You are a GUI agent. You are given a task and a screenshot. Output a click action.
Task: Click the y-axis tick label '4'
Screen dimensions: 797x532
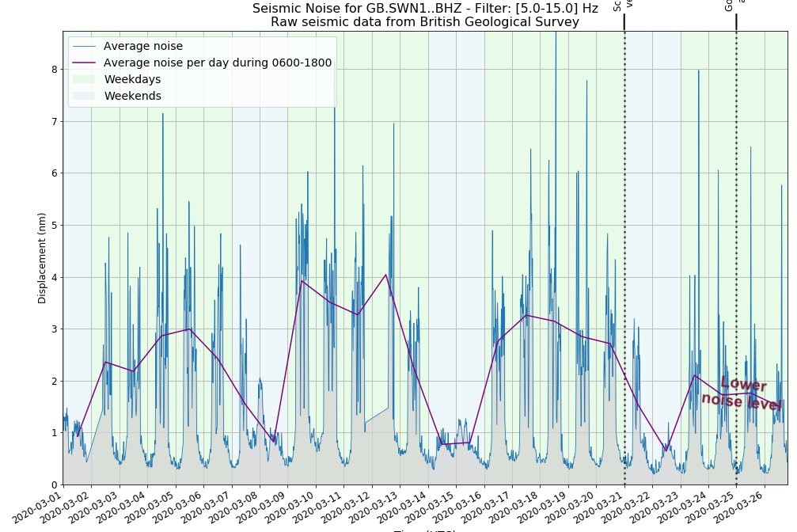pyautogui.click(x=55, y=277)
